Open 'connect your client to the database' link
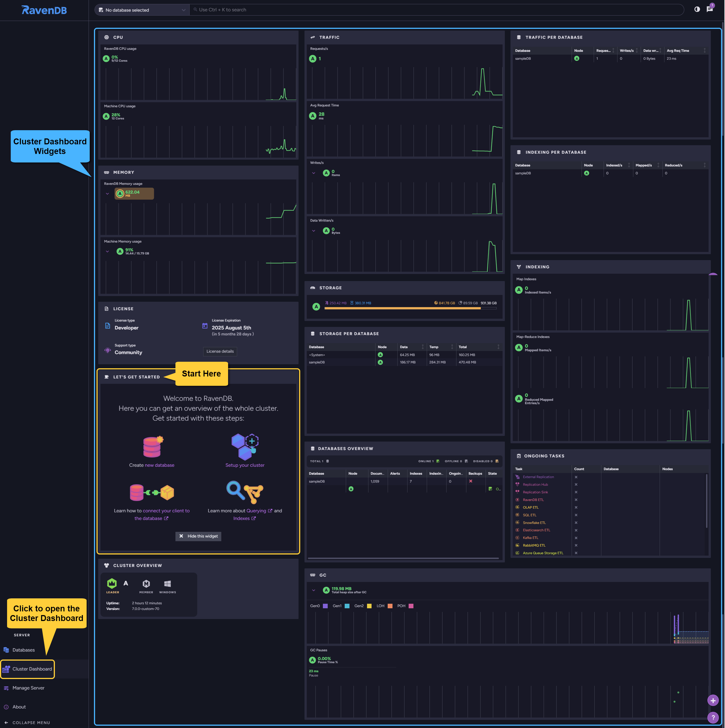Image resolution: width=725 pixels, height=728 pixels. [x=162, y=515]
